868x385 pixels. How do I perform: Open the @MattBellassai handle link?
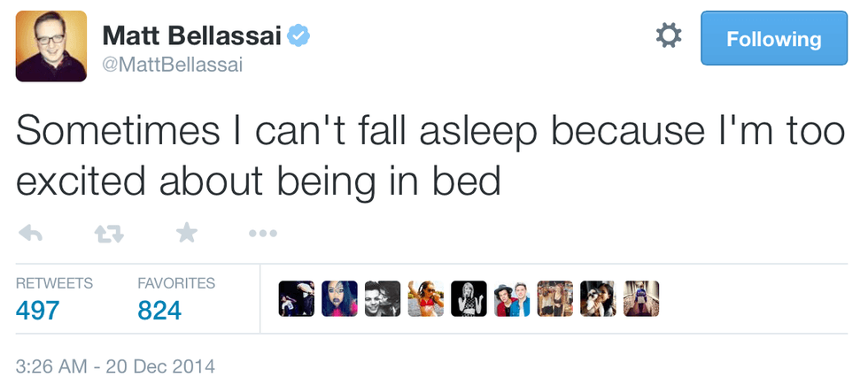coord(173,65)
